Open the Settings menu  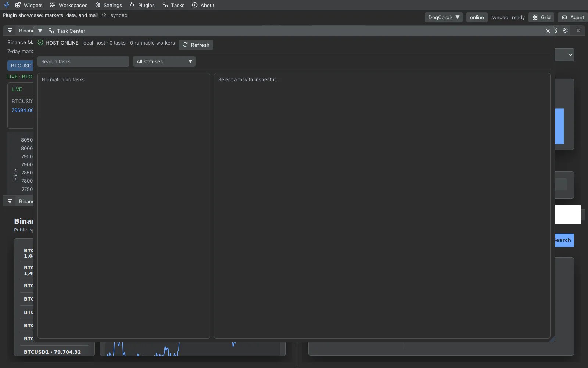108,5
